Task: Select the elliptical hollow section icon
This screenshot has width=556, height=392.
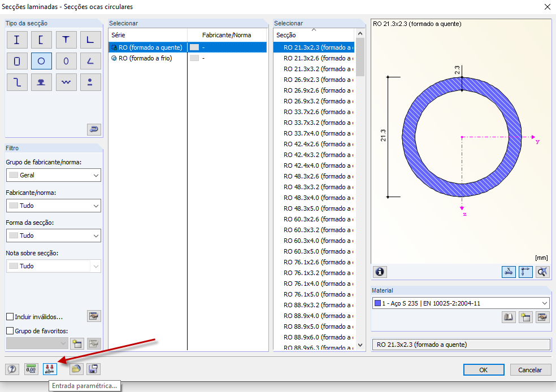Action: (66, 61)
